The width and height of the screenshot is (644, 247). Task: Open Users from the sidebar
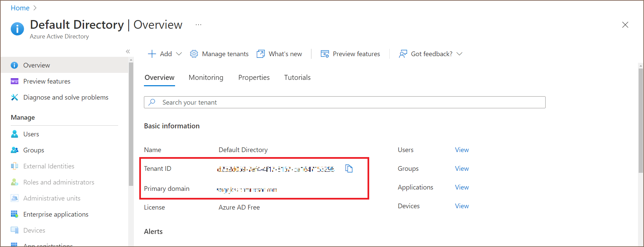tap(31, 134)
